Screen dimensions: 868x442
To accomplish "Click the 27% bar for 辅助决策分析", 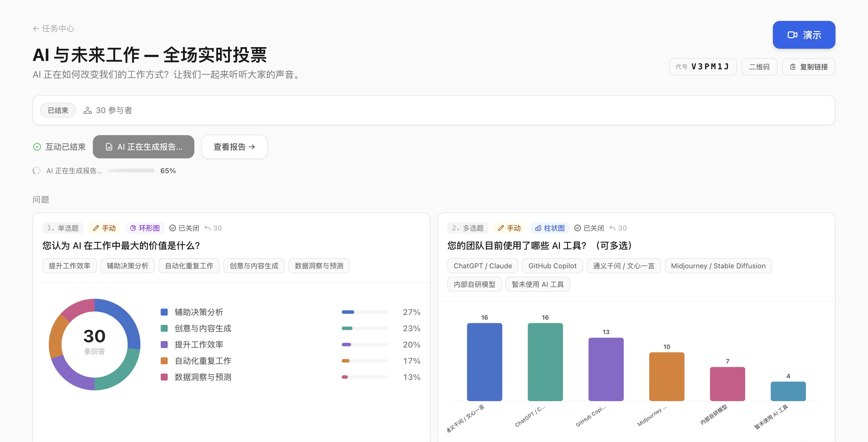I will coord(365,312).
